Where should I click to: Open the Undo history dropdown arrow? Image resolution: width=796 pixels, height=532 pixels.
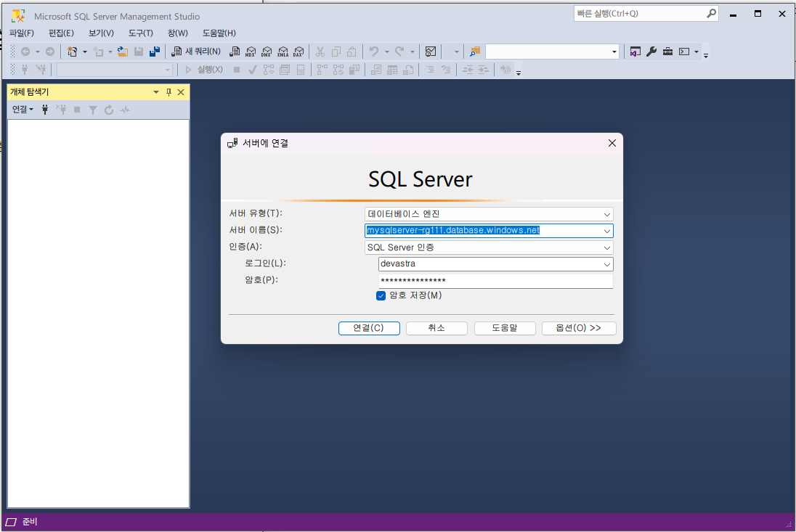tap(387, 52)
